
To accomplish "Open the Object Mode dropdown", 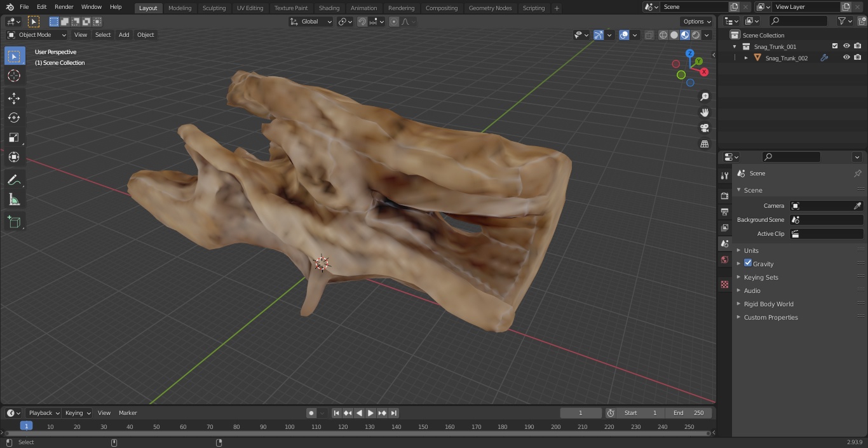I will tap(37, 35).
